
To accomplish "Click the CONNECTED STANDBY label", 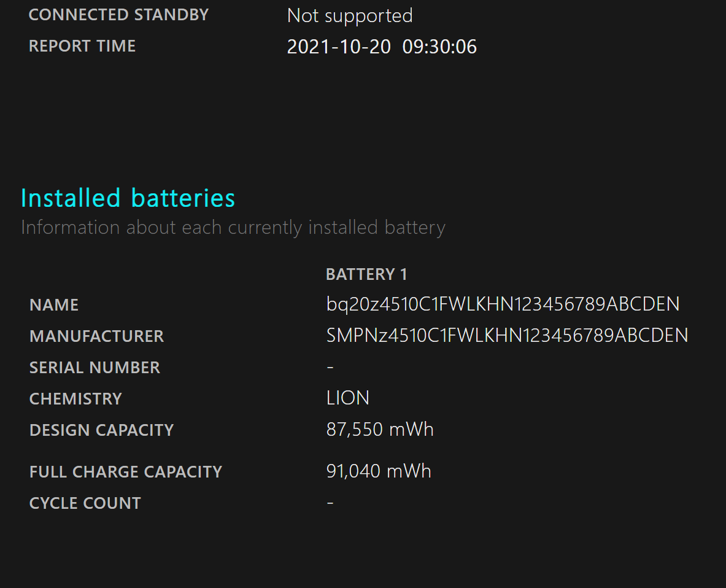I will 118,15.
